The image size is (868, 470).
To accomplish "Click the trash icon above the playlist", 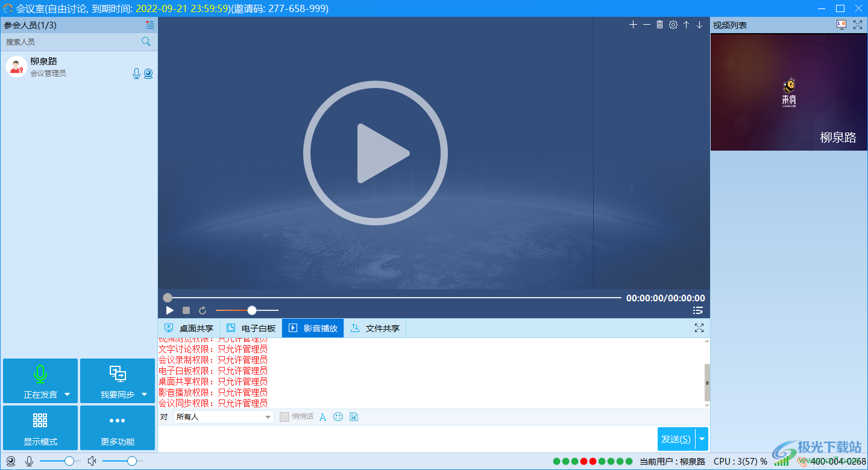I will coord(659,25).
